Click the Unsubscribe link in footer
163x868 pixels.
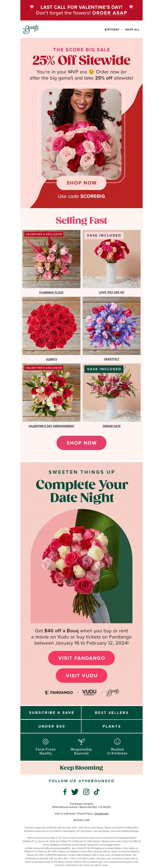point(101,813)
